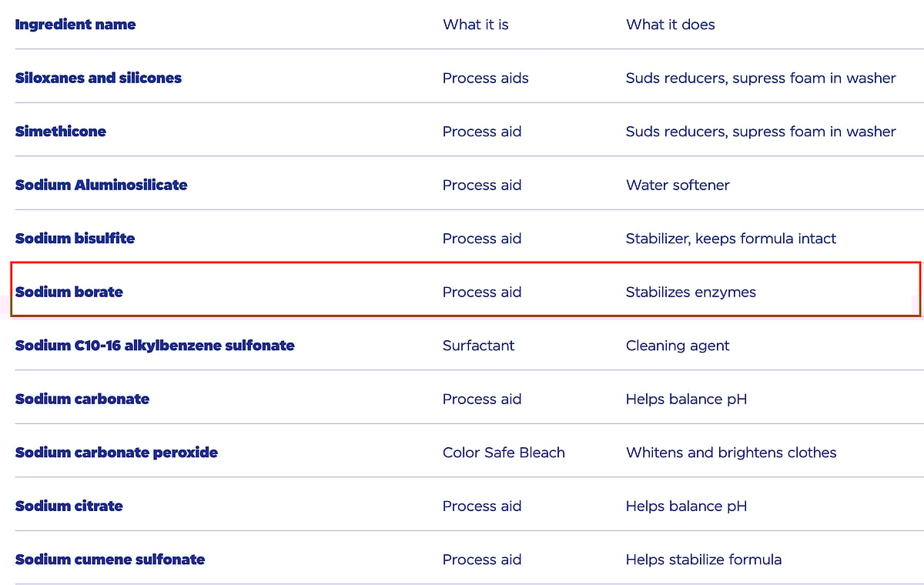Click the What it does column header
The height and width of the screenshot is (585, 924).
click(x=670, y=25)
